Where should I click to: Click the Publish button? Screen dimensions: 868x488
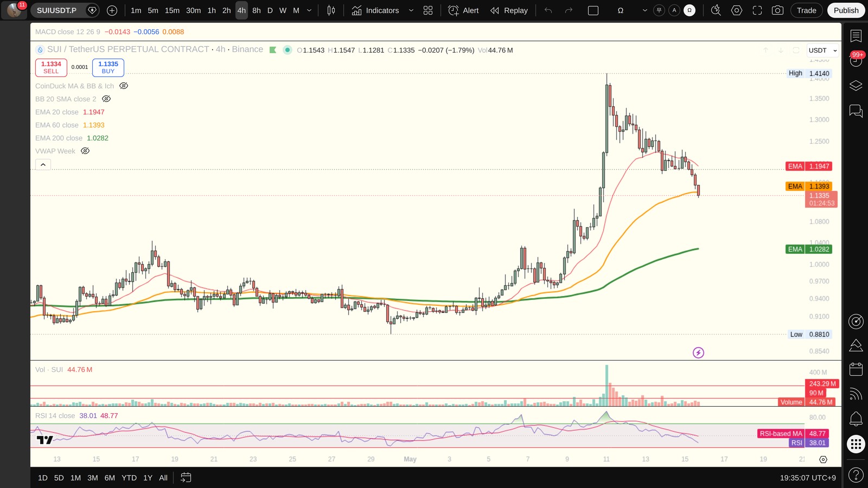pyautogui.click(x=846, y=10)
